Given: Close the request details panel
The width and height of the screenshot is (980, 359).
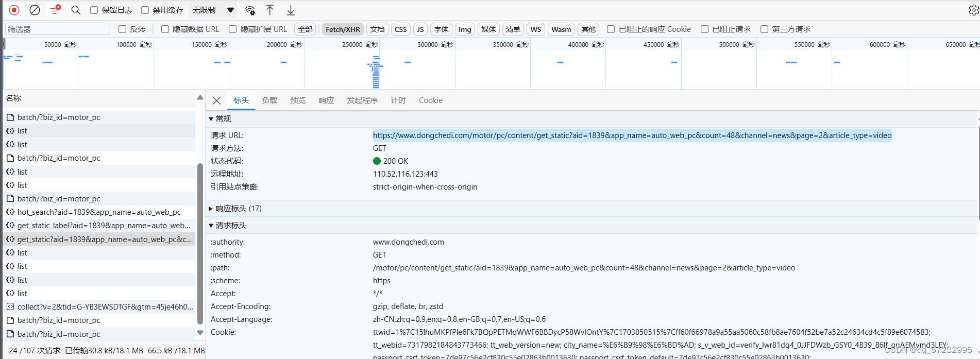Looking at the screenshot, I should coord(217,100).
